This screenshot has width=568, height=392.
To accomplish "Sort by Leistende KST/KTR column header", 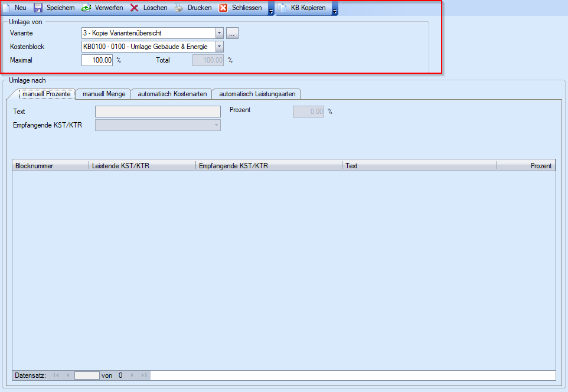I will coord(142,165).
